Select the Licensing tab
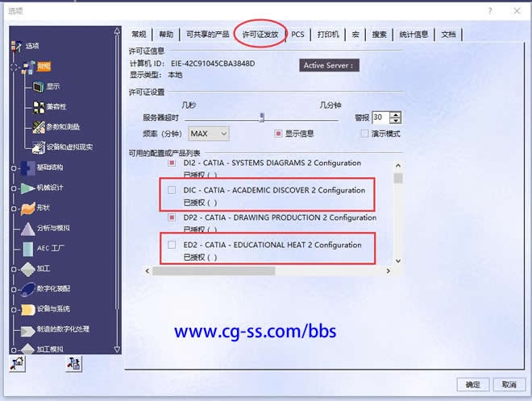This screenshot has height=401, width=532. coord(260,35)
